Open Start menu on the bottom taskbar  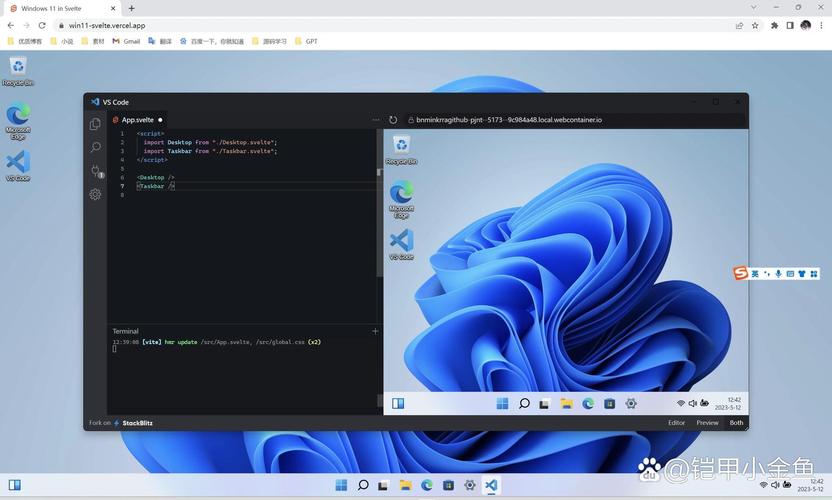click(x=341, y=485)
